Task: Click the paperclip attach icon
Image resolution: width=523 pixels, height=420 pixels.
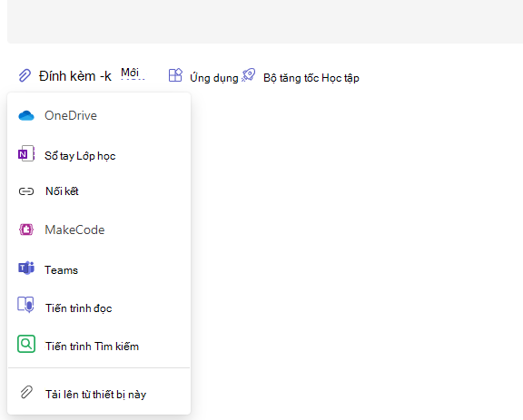Action: click(x=25, y=75)
